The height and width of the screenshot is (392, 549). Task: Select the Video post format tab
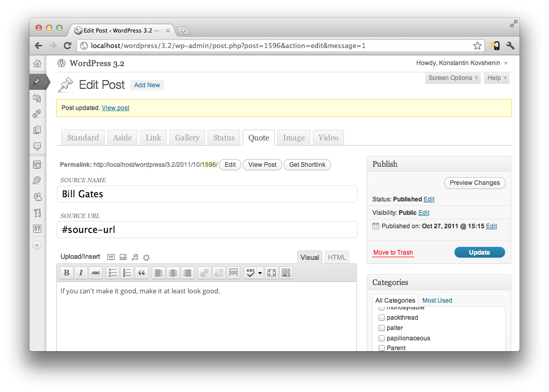tap(328, 137)
